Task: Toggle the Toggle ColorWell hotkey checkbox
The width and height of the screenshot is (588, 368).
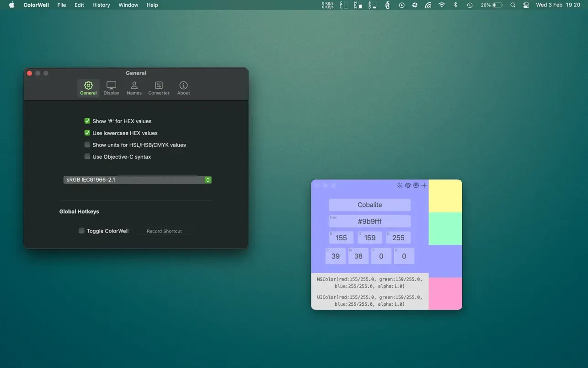Action: coord(81,231)
